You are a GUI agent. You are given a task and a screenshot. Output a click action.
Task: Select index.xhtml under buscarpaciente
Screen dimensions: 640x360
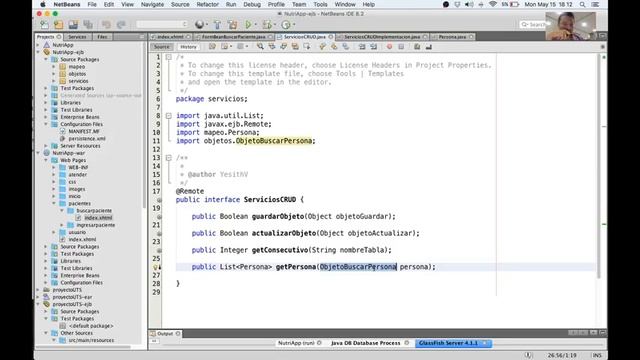pos(98,218)
